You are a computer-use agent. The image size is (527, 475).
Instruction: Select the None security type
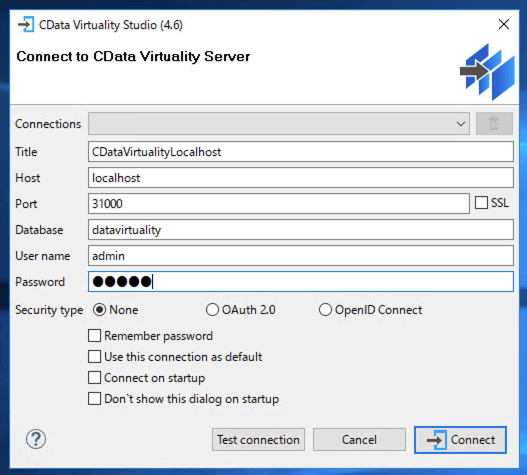(99, 310)
